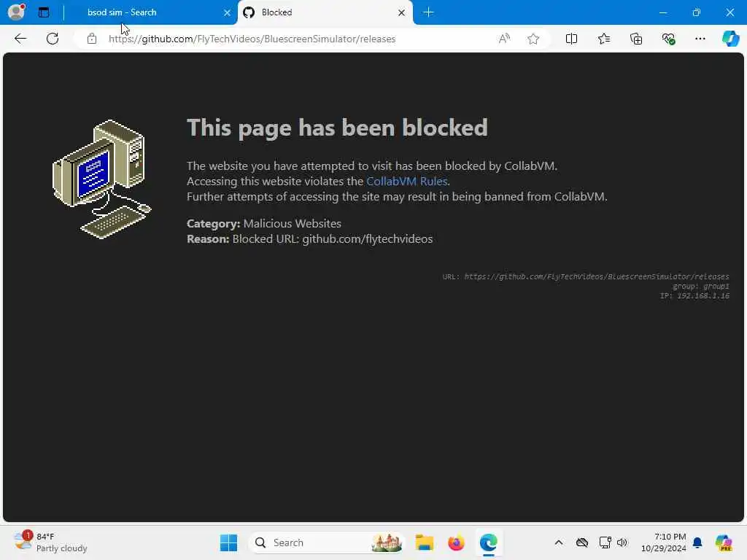
Task: Open the network status tray icon
Action: (605, 542)
